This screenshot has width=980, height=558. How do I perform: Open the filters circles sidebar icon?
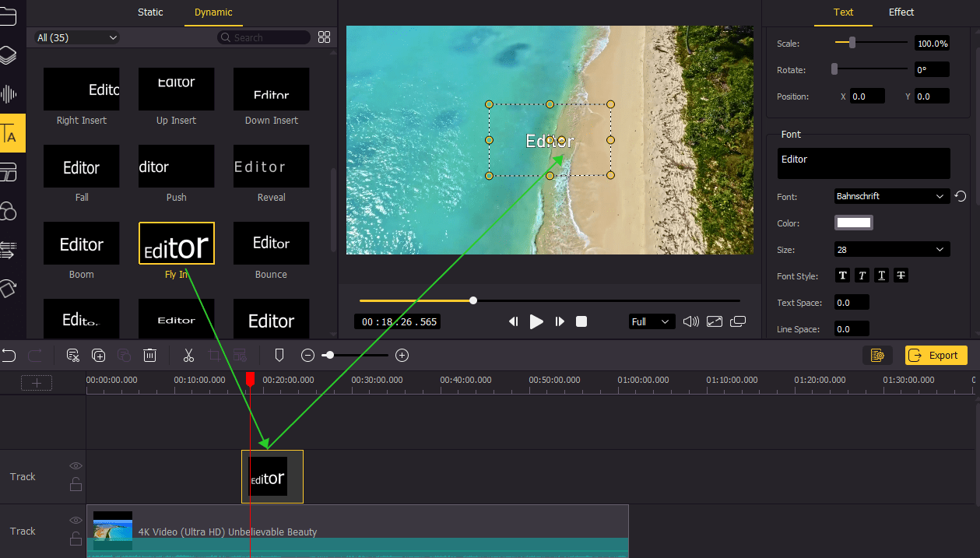8,211
